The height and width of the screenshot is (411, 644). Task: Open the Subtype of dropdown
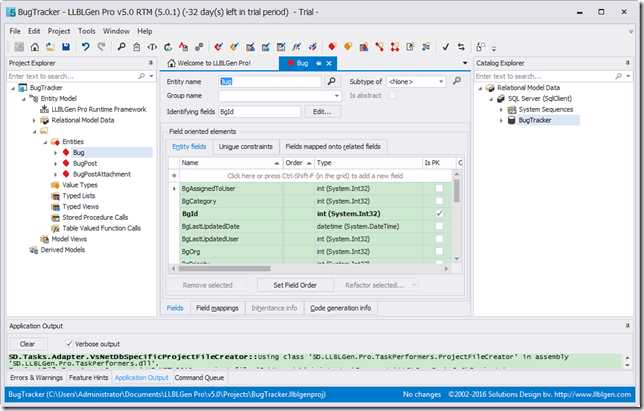441,82
